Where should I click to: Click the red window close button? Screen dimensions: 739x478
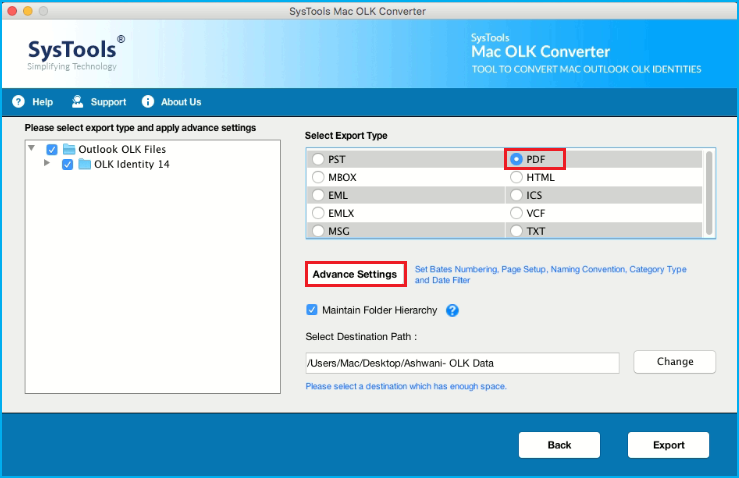(13, 11)
